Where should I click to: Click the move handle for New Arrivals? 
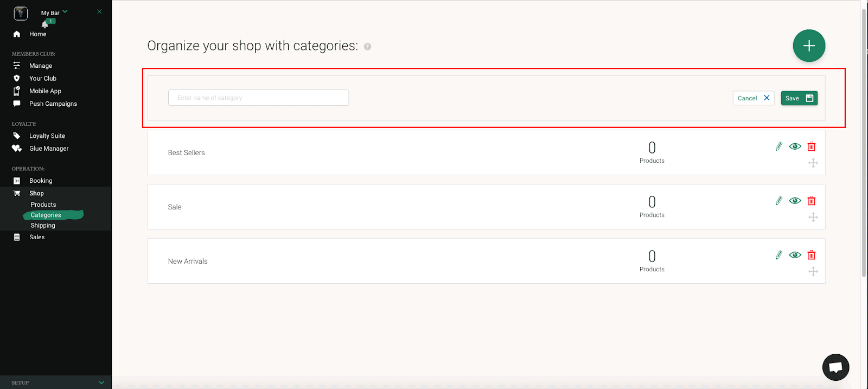pyautogui.click(x=813, y=271)
